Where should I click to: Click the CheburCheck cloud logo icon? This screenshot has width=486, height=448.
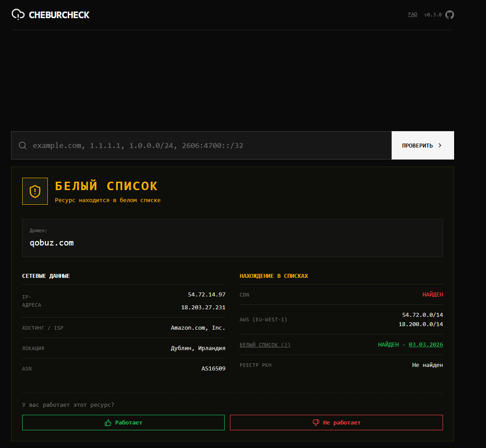coord(18,15)
